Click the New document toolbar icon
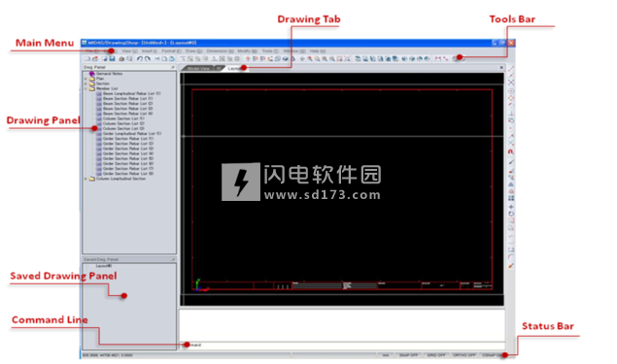The image size is (617, 364). click(87, 59)
